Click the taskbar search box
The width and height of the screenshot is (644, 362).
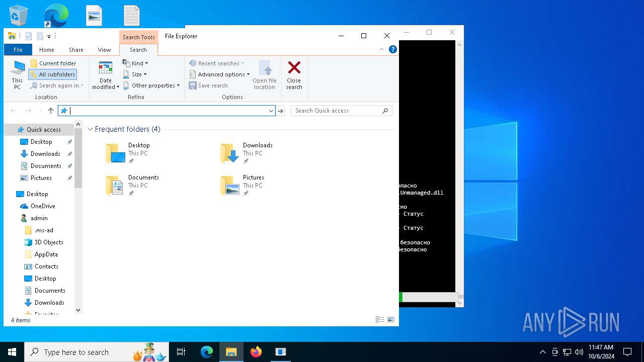[97, 352]
